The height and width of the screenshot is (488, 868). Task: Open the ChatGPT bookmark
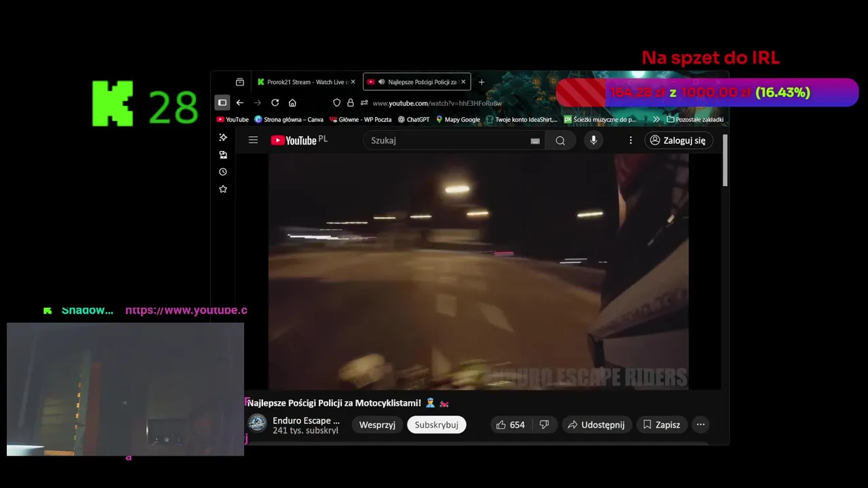click(414, 119)
